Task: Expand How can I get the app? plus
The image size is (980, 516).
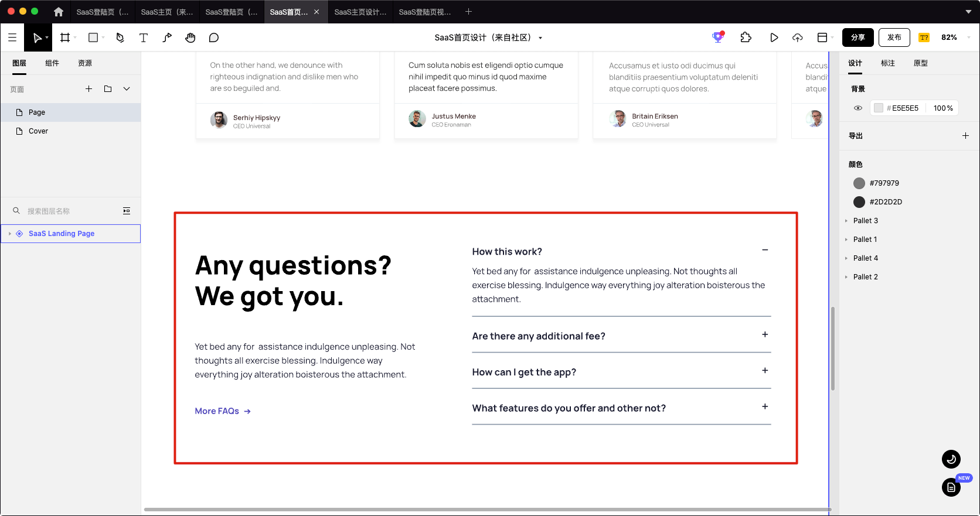Action: [765, 371]
